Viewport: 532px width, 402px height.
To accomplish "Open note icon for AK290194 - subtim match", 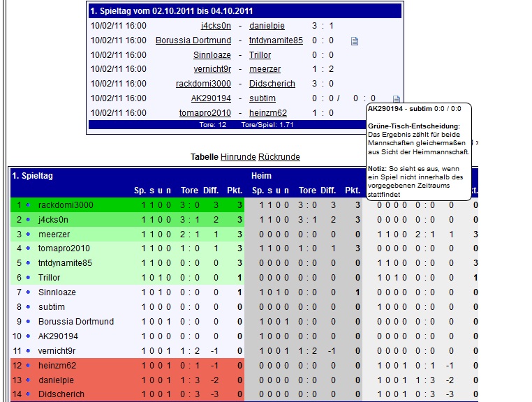I will click(x=397, y=99).
